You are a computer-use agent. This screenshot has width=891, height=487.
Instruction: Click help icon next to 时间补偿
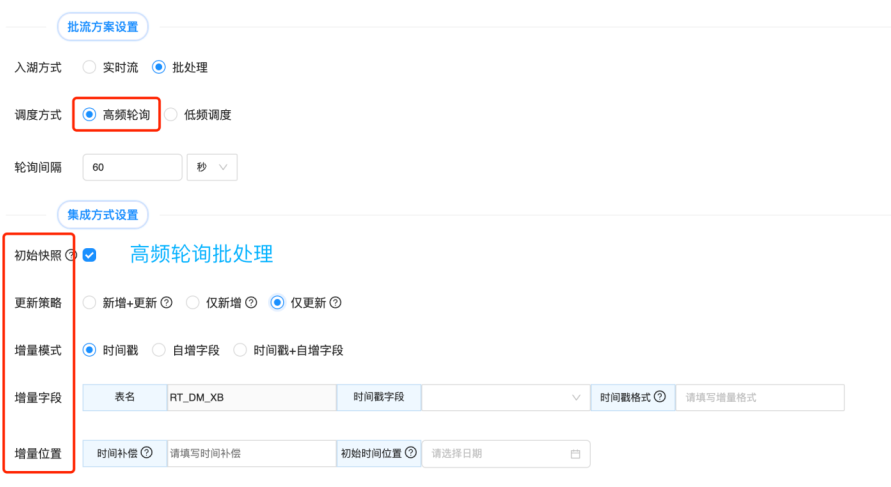coord(147,453)
